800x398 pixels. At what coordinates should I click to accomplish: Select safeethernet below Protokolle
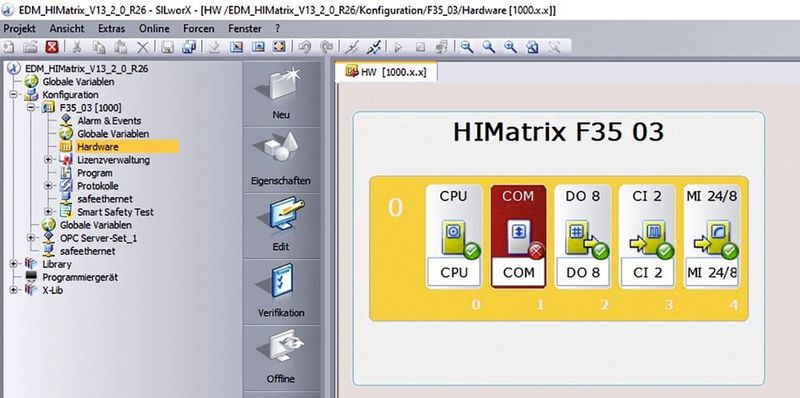click(x=105, y=199)
